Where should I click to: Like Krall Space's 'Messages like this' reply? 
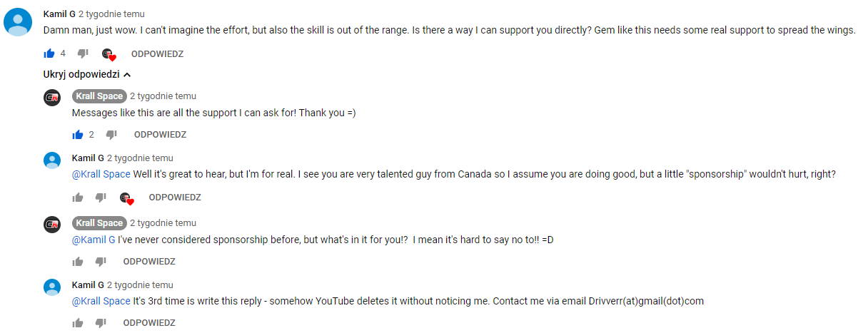78,134
